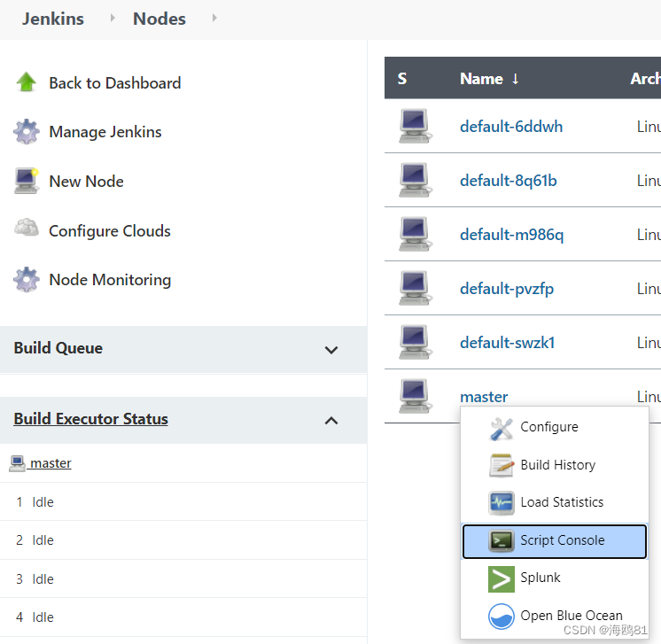Viewport: 661px width, 644px height.
Task: Click the Script Console terminal icon
Action: point(502,540)
